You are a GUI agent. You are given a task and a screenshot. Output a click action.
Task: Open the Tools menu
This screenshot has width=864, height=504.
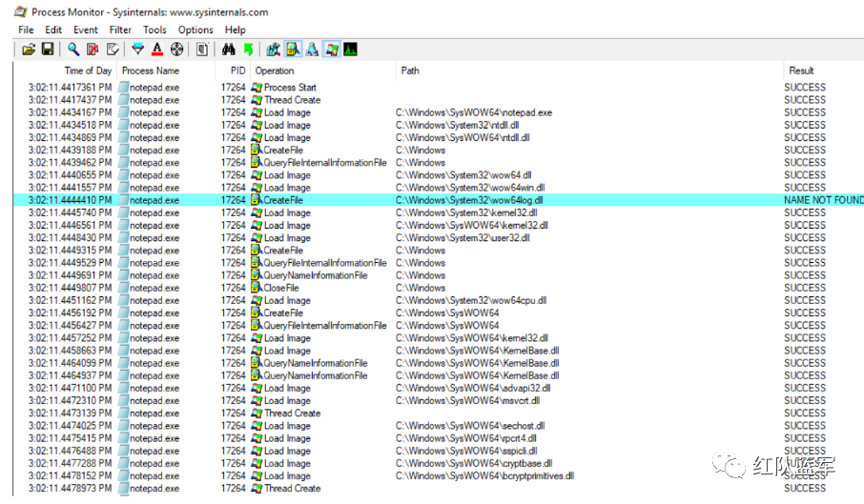154,30
